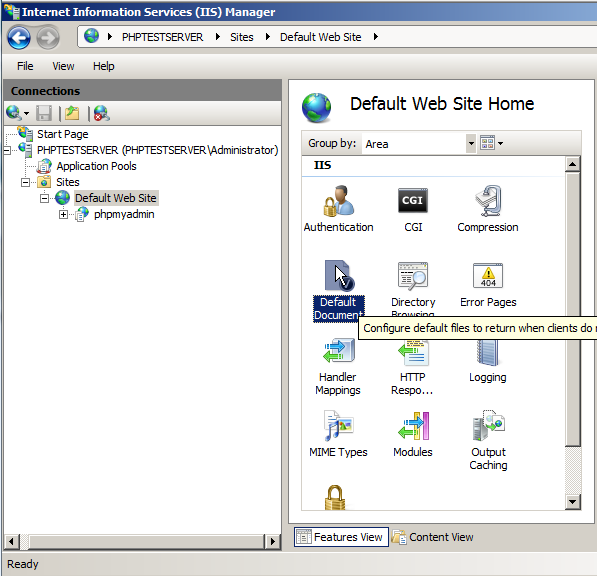Screen dimensions: 597x576
Task: Open dropdown arrow after PHPTESTSERVER breadcrumb
Action: (x=217, y=37)
